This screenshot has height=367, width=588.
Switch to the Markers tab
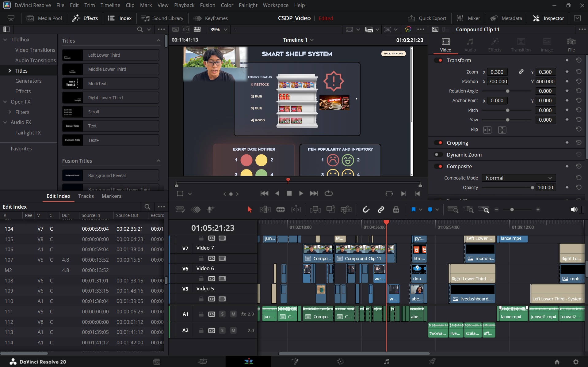click(111, 196)
